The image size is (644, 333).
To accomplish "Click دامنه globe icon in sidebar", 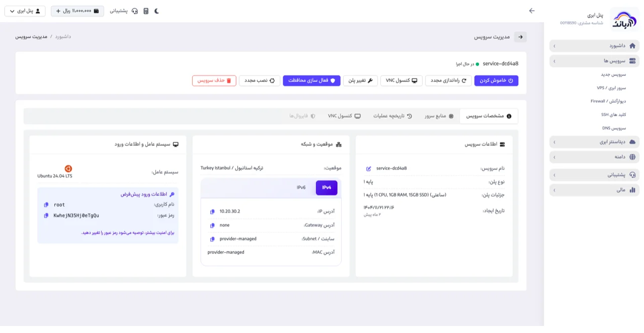I will click(x=632, y=157).
